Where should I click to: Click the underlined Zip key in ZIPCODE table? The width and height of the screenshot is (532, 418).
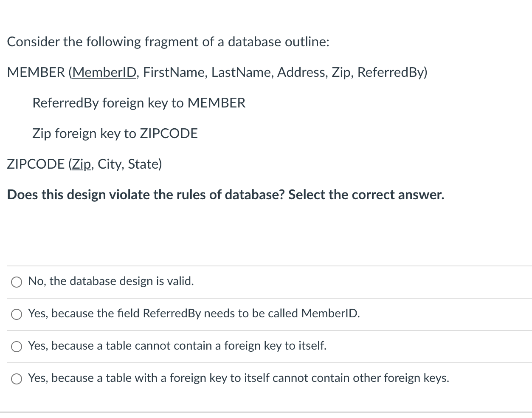(x=81, y=164)
